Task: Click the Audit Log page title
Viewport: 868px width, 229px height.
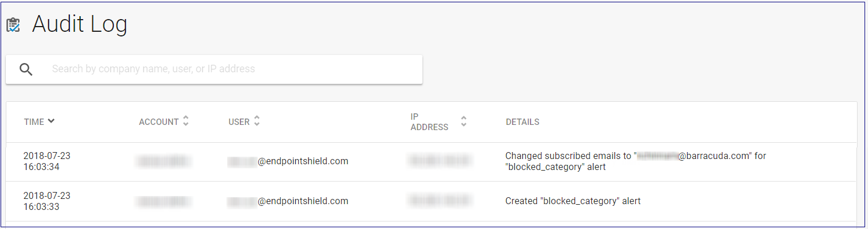Action: [80, 24]
